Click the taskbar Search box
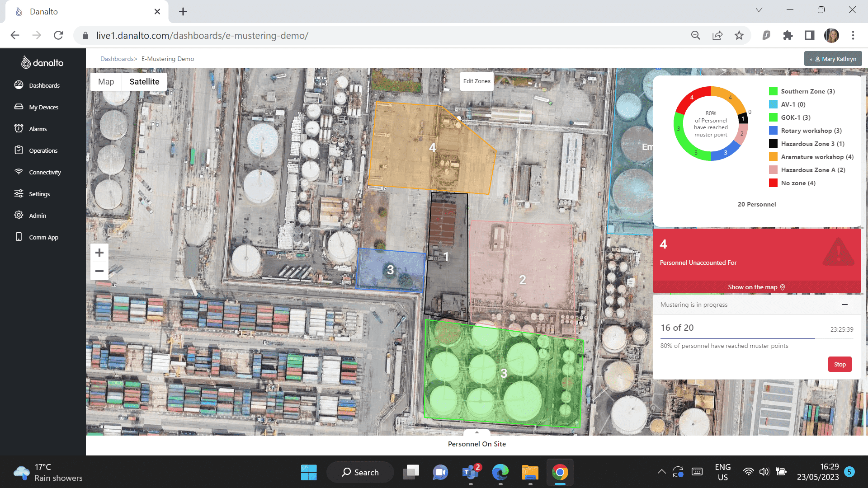Image resolution: width=868 pixels, height=488 pixels. [360, 472]
